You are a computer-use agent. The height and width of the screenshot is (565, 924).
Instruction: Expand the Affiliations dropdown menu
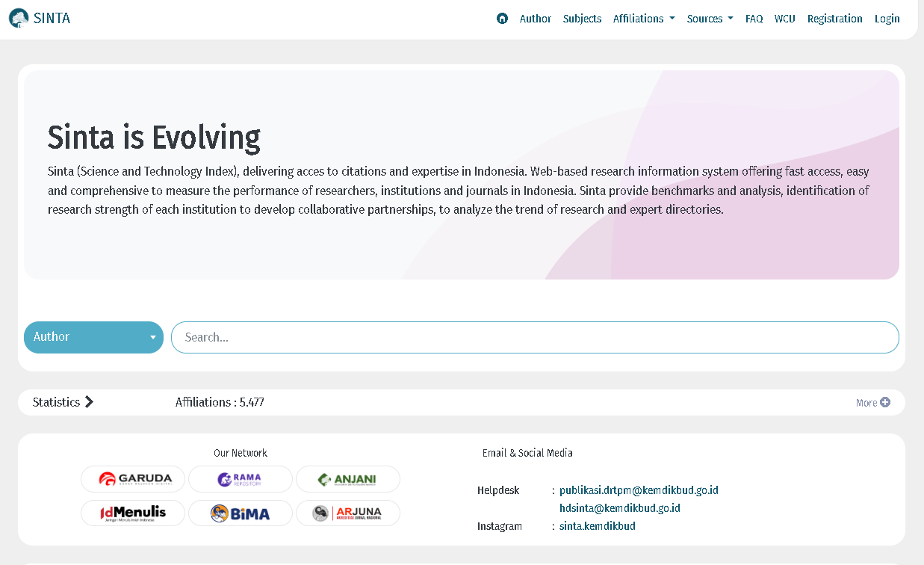[x=644, y=19]
